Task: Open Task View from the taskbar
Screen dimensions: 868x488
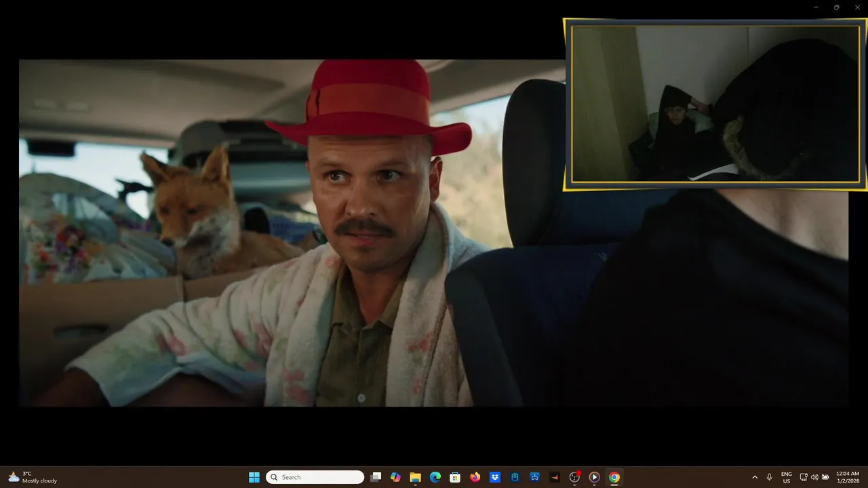Action: click(x=376, y=477)
